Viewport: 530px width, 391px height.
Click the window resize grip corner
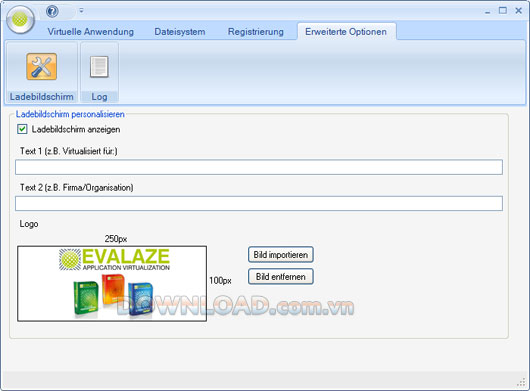pyautogui.click(x=521, y=383)
